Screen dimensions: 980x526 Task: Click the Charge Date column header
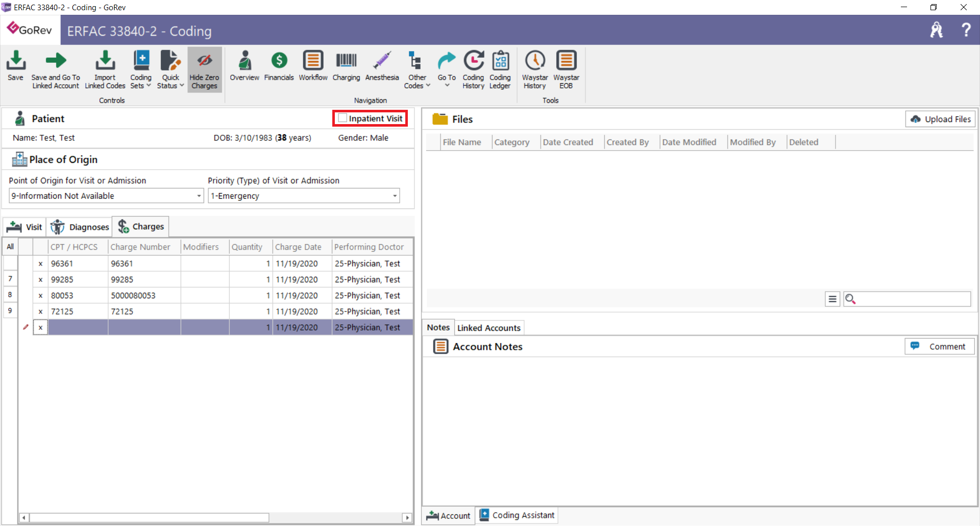[x=302, y=247]
